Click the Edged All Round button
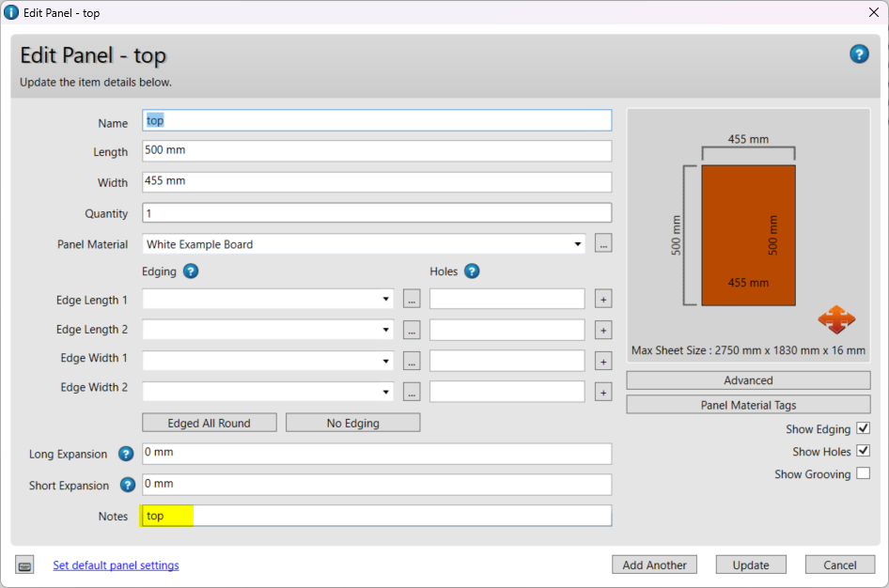The width and height of the screenshot is (889, 588). (x=209, y=423)
